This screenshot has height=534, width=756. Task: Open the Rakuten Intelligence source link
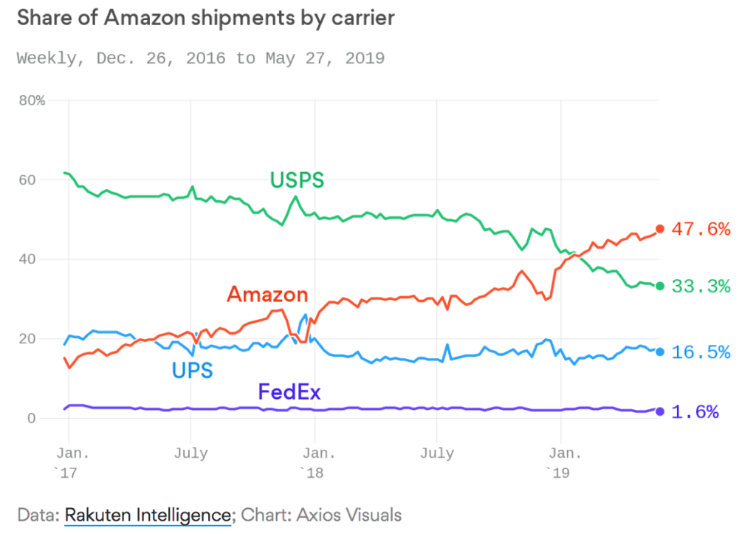click(x=148, y=514)
